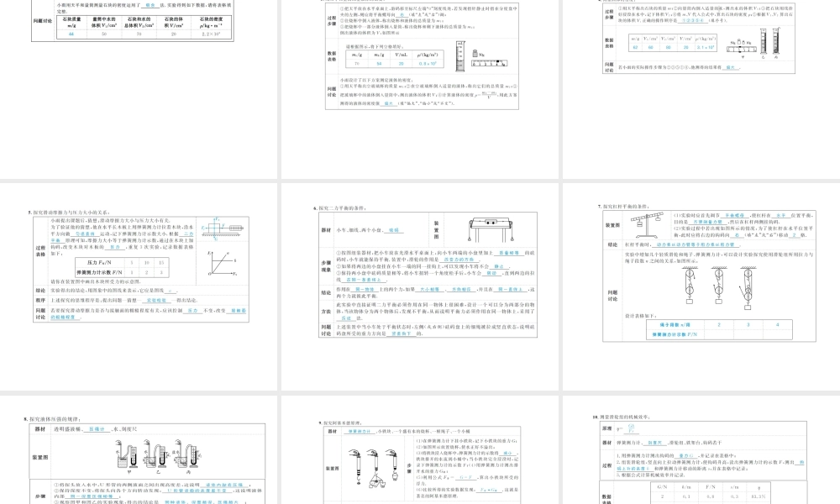Viewport: 840px width, 504px height.
Task: Click '3.1×10³' density value on top-right page
Action: [706, 47]
